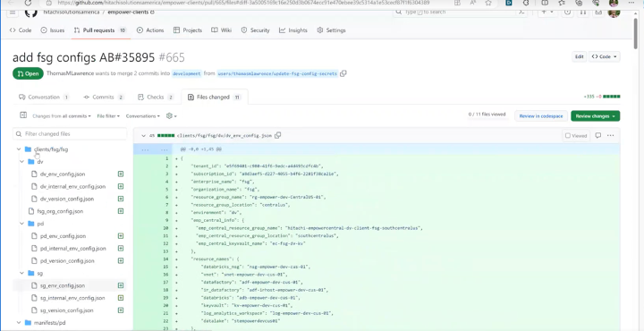
Task: Go to the Issues tab
Action: click(53, 30)
